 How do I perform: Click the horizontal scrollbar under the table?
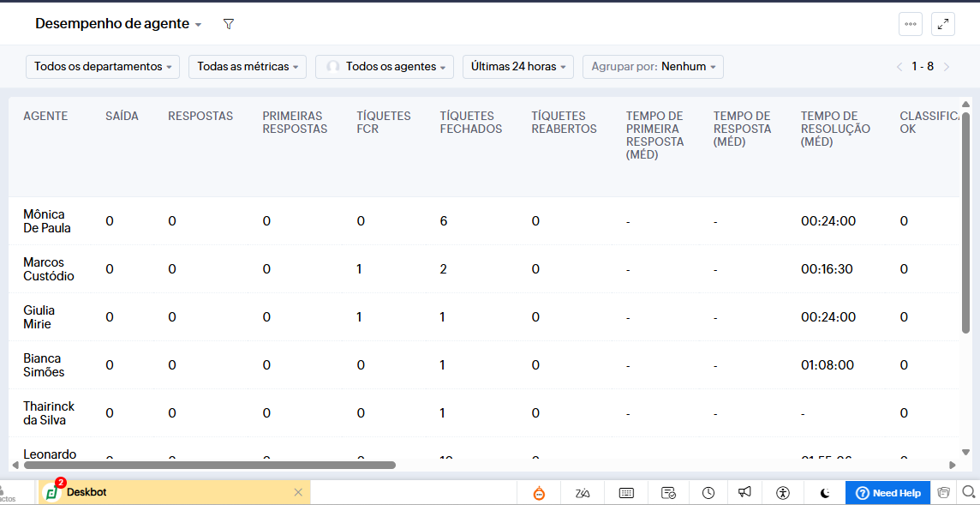pyautogui.click(x=210, y=466)
